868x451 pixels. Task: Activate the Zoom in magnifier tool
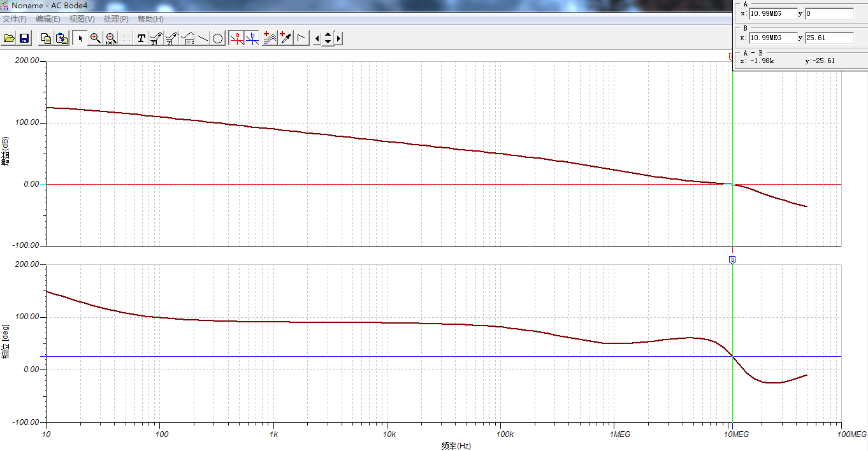tap(96, 38)
